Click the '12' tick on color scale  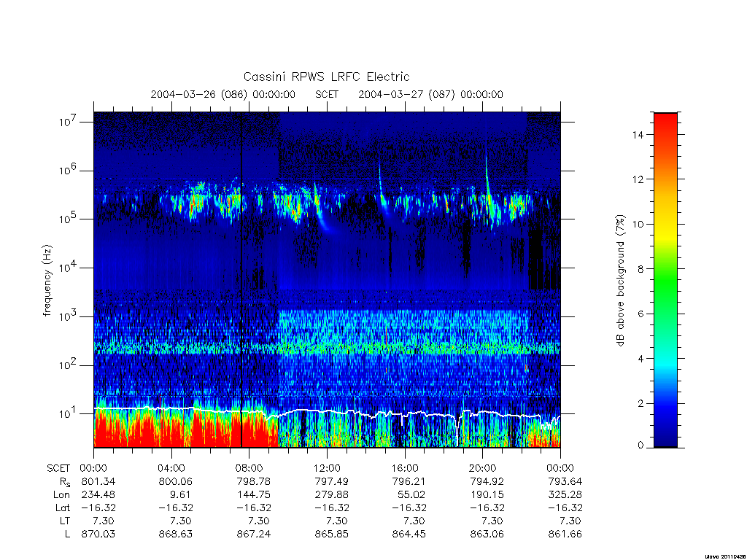638,179
